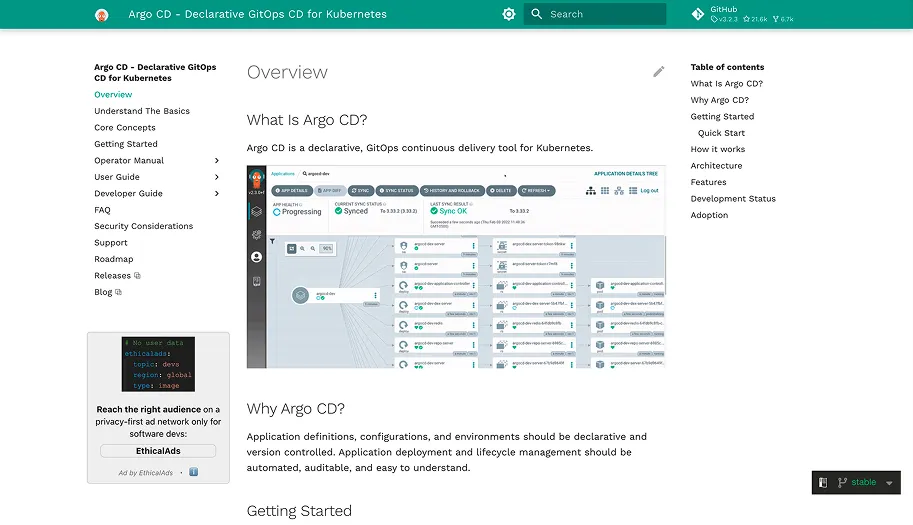Click tree view icon in screenshot

pyautogui.click(x=590, y=190)
